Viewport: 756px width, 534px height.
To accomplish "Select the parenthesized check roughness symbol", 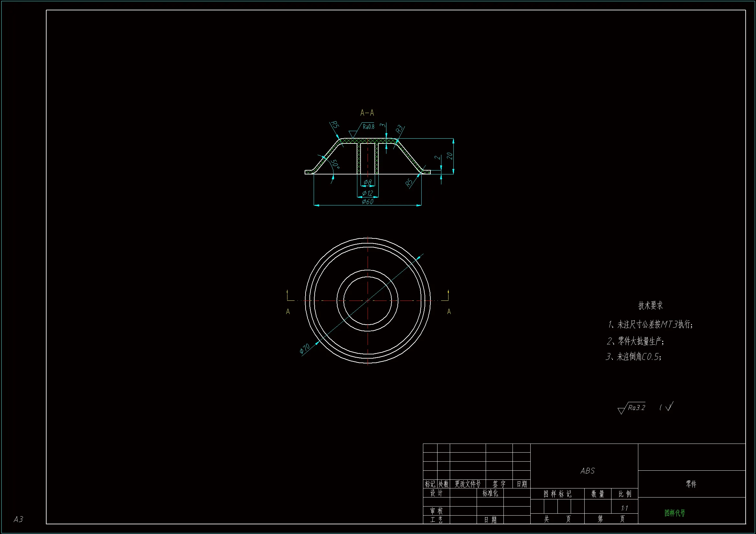I will [667, 407].
